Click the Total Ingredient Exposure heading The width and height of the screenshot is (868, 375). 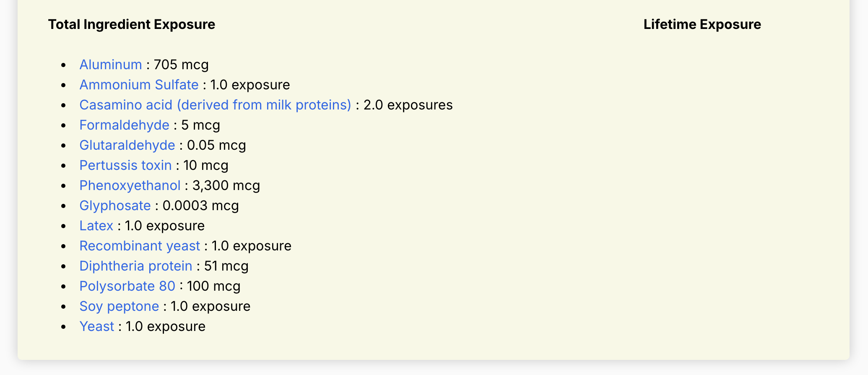coord(132,24)
